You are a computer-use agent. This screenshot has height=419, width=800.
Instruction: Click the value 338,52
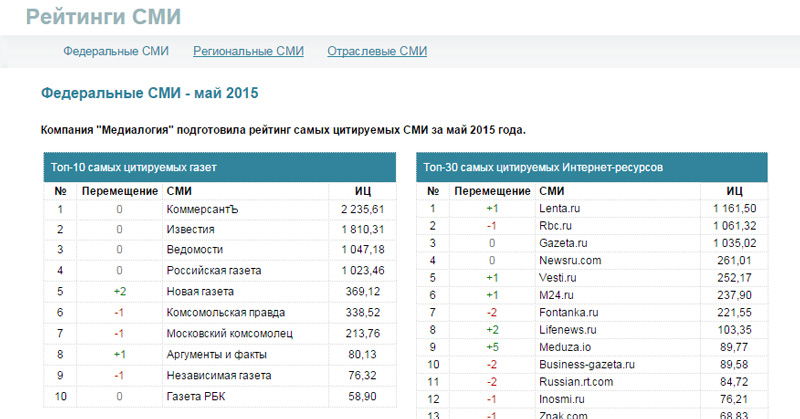point(363,313)
